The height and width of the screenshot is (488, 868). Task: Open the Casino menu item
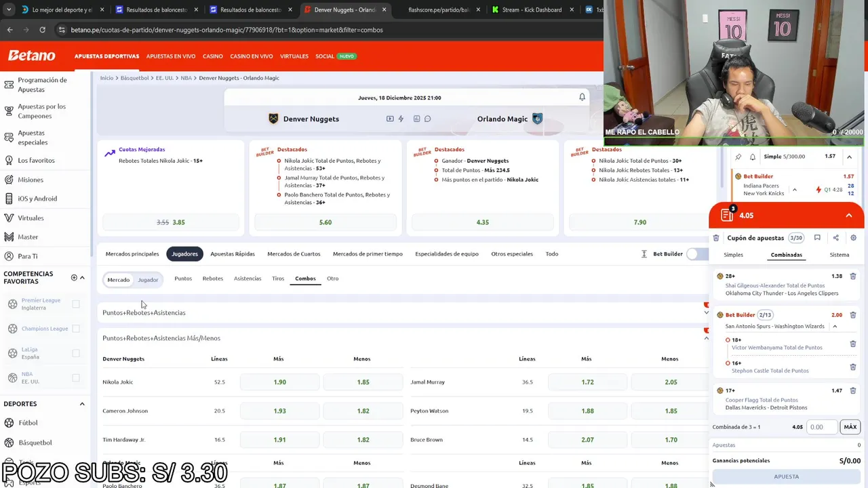213,56
